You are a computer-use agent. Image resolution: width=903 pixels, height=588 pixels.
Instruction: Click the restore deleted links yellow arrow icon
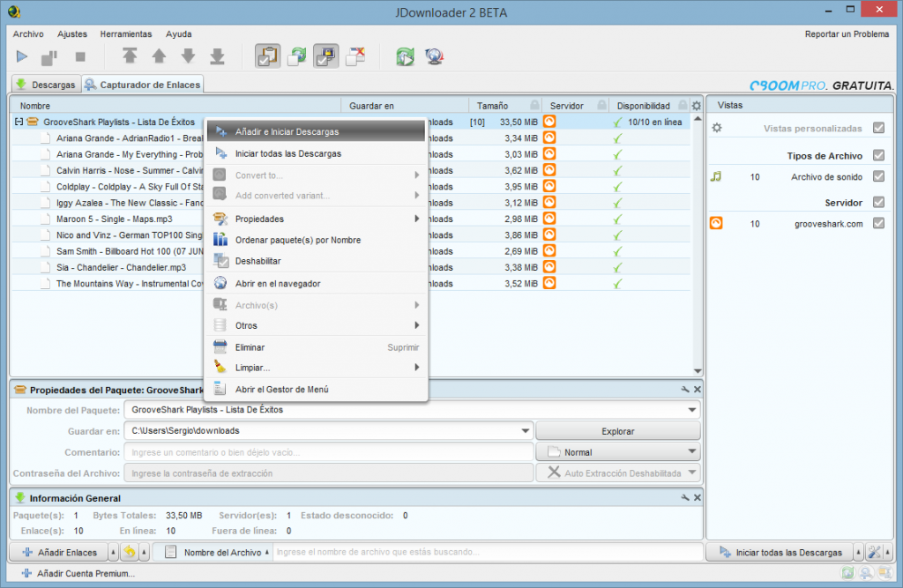130,552
